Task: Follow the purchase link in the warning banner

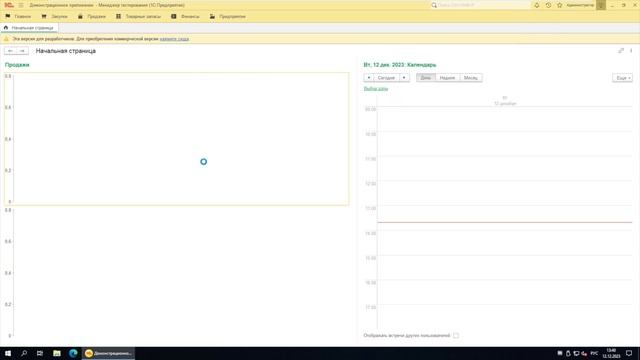Action: [174, 39]
